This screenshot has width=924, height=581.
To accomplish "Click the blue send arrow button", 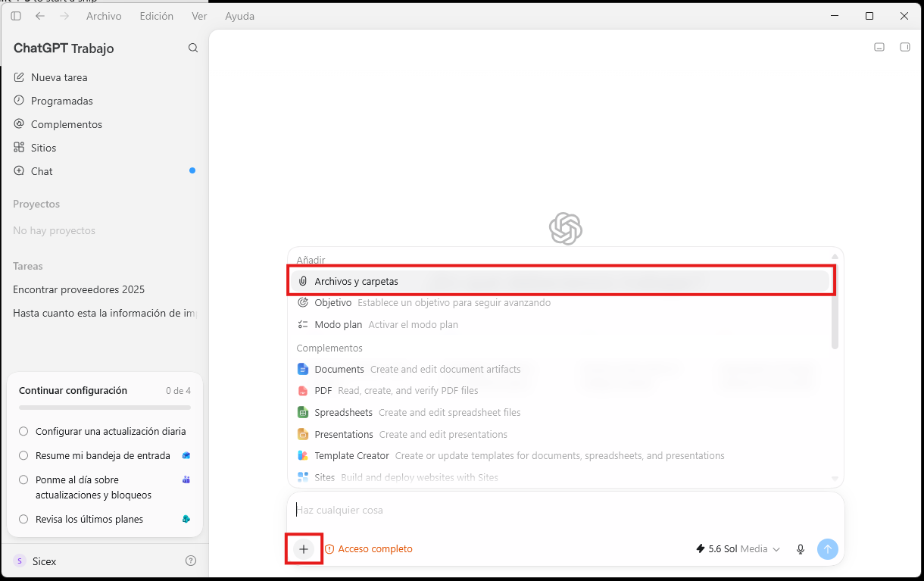I will click(828, 549).
